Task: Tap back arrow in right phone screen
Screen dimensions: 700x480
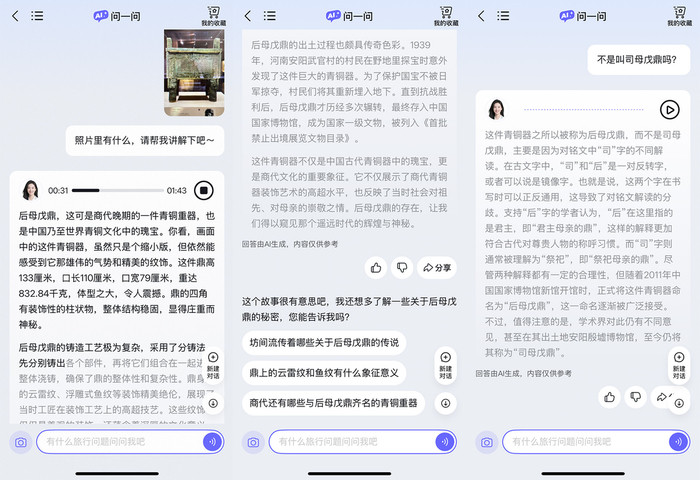Action: tap(481, 16)
